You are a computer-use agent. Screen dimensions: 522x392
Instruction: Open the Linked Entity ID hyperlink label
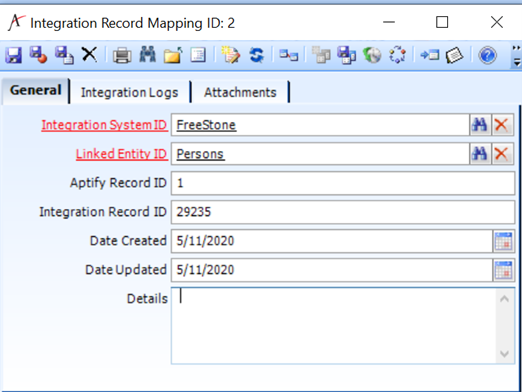pos(121,154)
